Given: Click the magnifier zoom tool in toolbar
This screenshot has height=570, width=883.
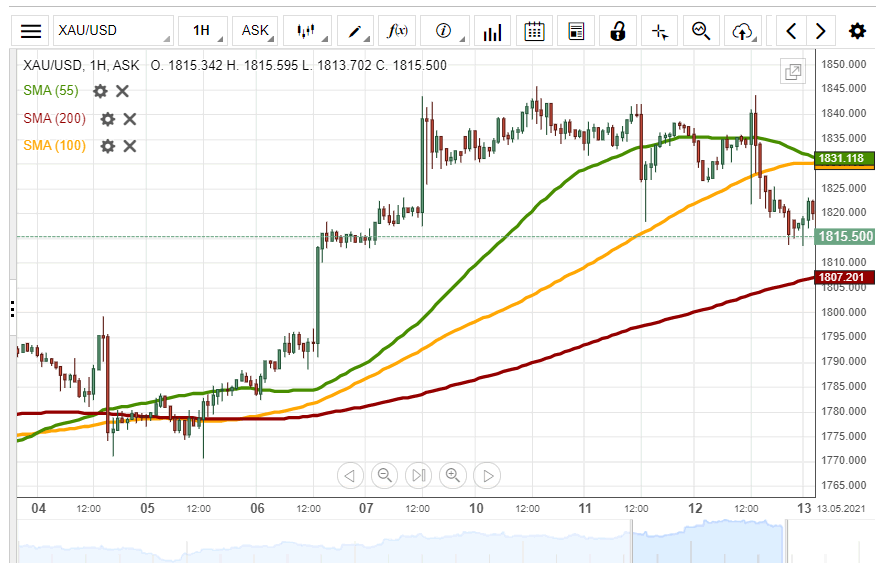Looking at the screenshot, I should 701,31.
